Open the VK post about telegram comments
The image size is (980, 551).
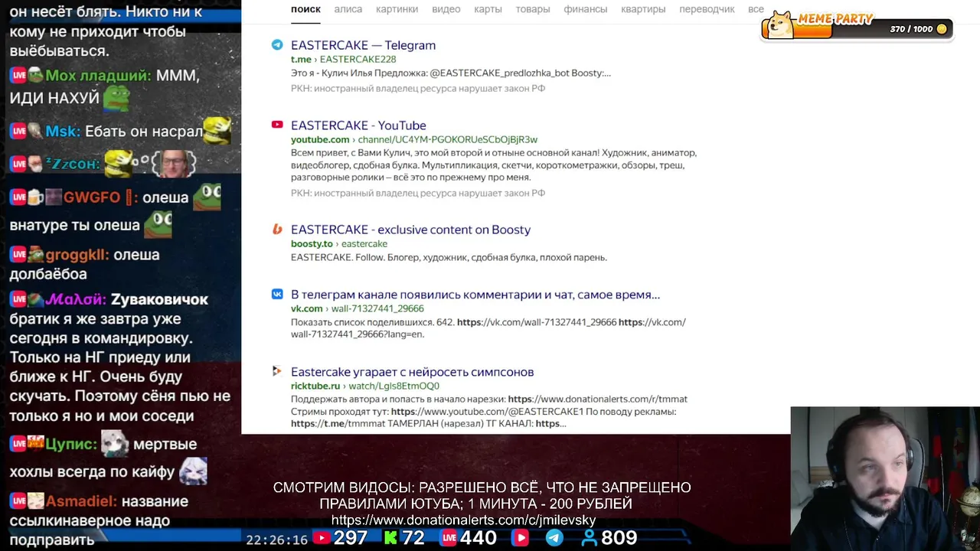pyautogui.click(x=475, y=295)
